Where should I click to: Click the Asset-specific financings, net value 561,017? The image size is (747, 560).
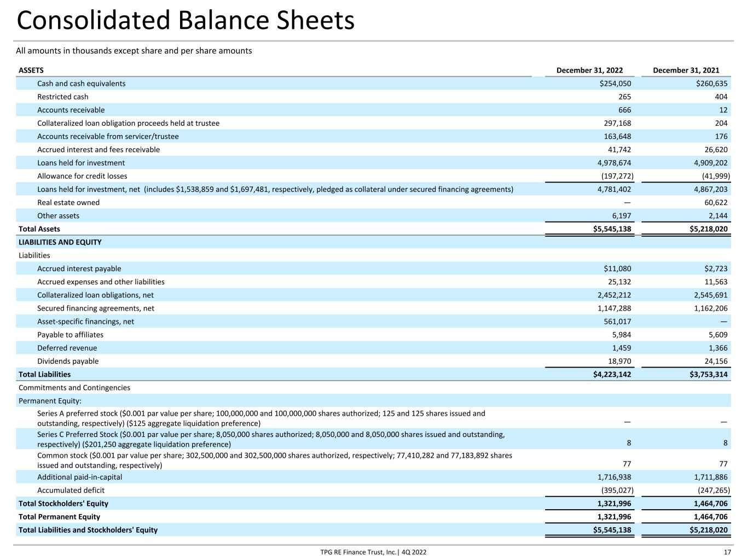pos(617,322)
